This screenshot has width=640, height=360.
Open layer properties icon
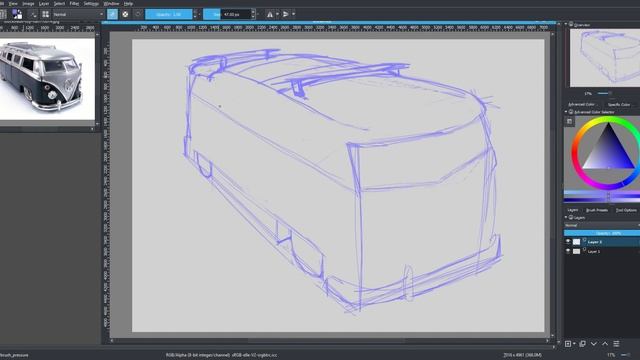[616, 344]
